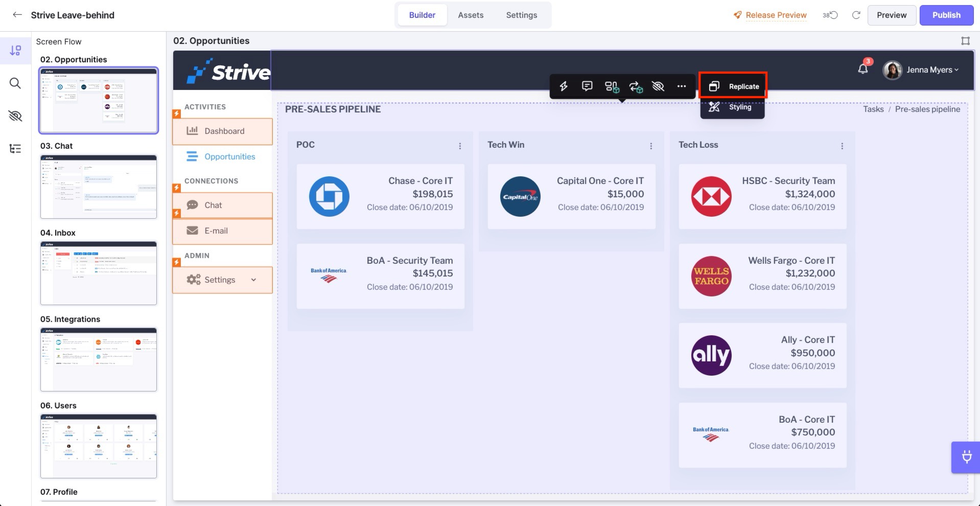Click the "07. Profile" screen label

(x=59, y=492)
